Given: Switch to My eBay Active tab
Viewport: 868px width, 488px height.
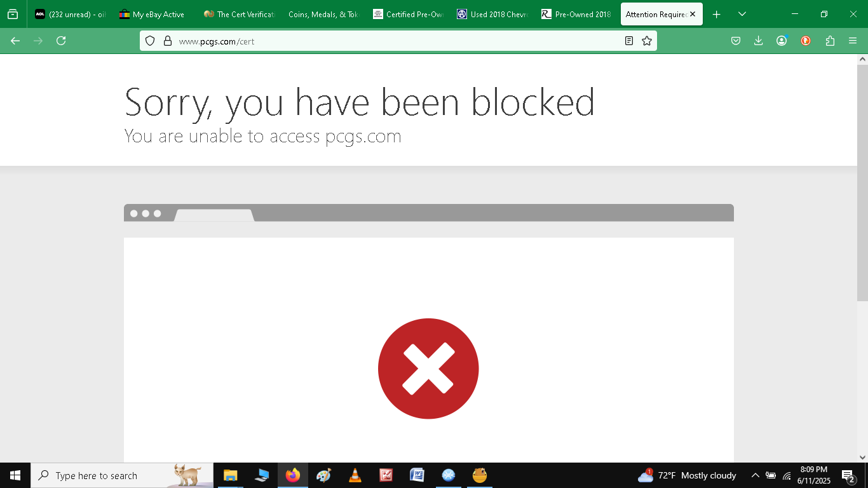Looking at the screenshot, I should 154,14.
